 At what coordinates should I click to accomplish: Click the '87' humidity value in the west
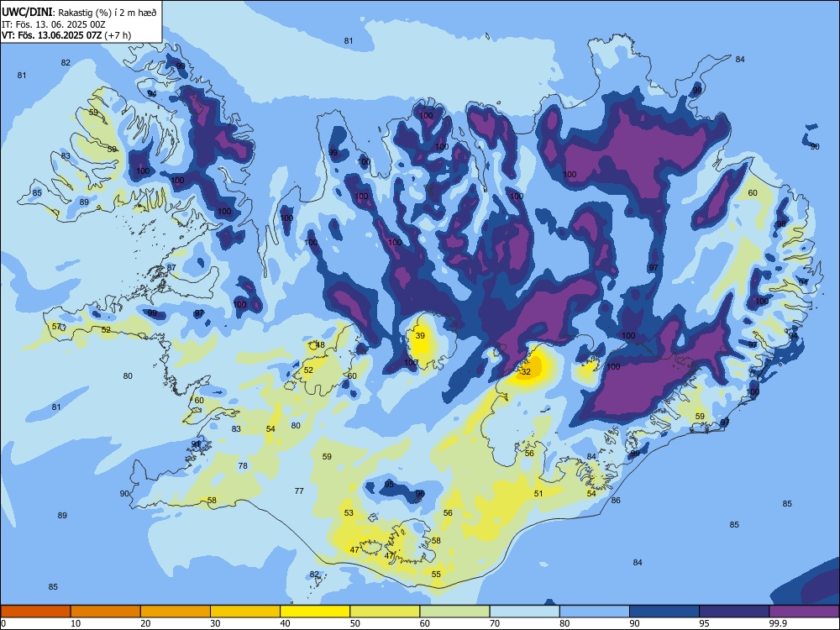pyautogui.click(x=171, y=267)
